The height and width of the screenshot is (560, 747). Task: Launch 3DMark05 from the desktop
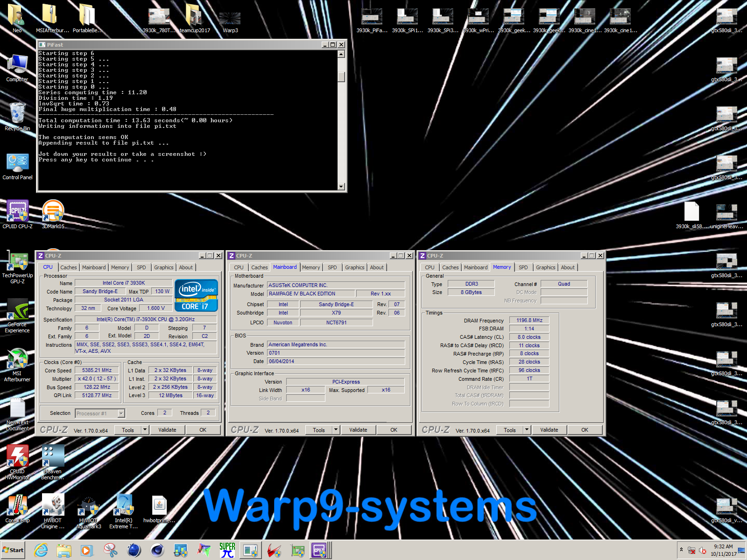tap(53, 214)
